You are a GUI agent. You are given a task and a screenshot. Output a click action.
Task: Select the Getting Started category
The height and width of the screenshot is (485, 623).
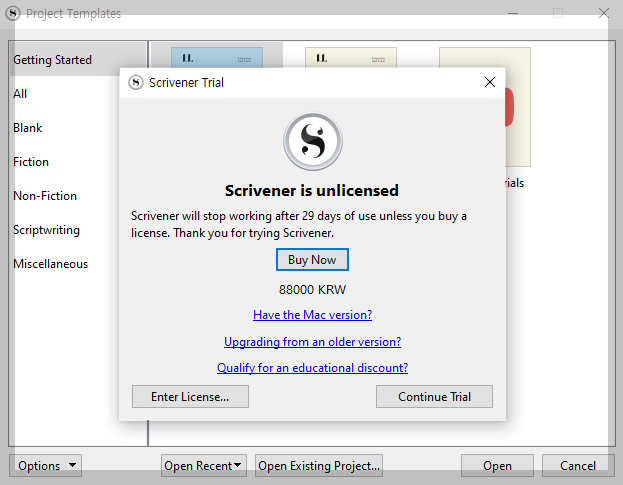78,60
